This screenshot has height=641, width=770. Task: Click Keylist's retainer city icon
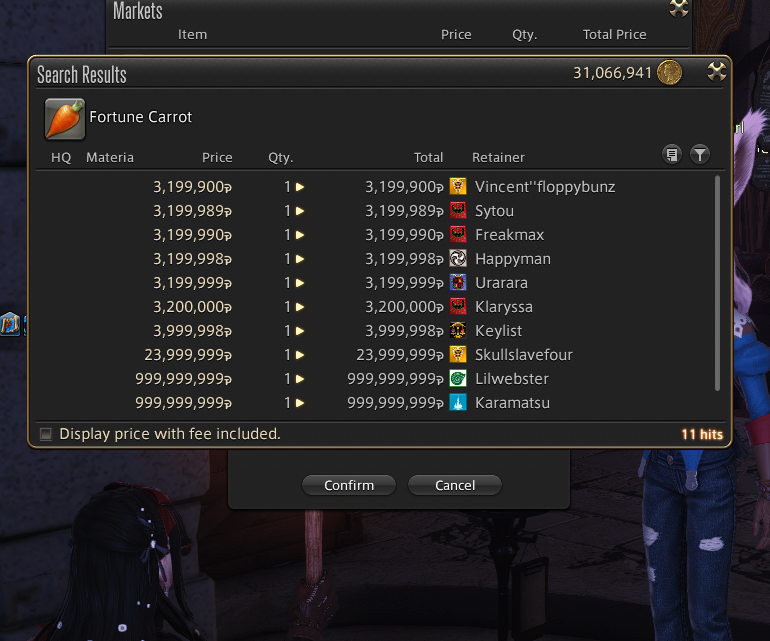click(x=458, y=331)
